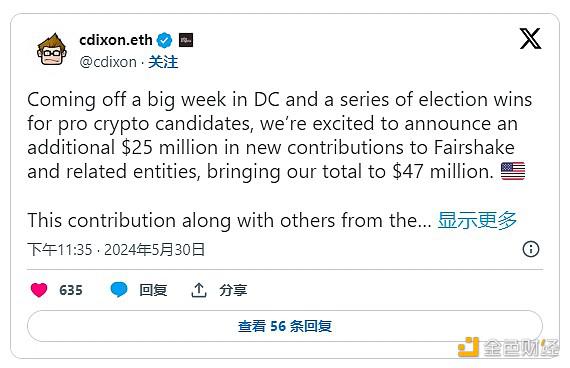Screen dimensions: 570x368
Task: Click the blue verified checkmark badge
Action: click(164, 40)
